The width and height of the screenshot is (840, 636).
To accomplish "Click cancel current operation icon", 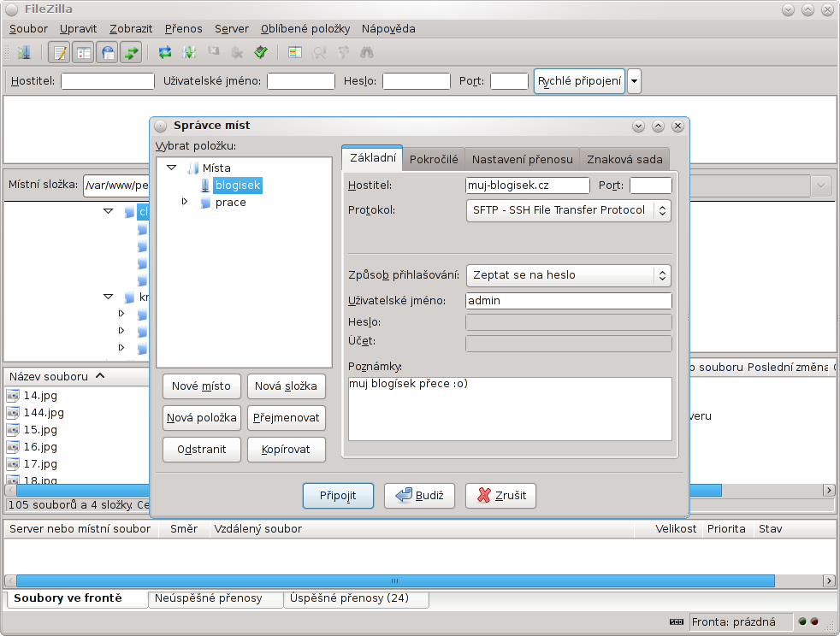I will click(213, 52).
